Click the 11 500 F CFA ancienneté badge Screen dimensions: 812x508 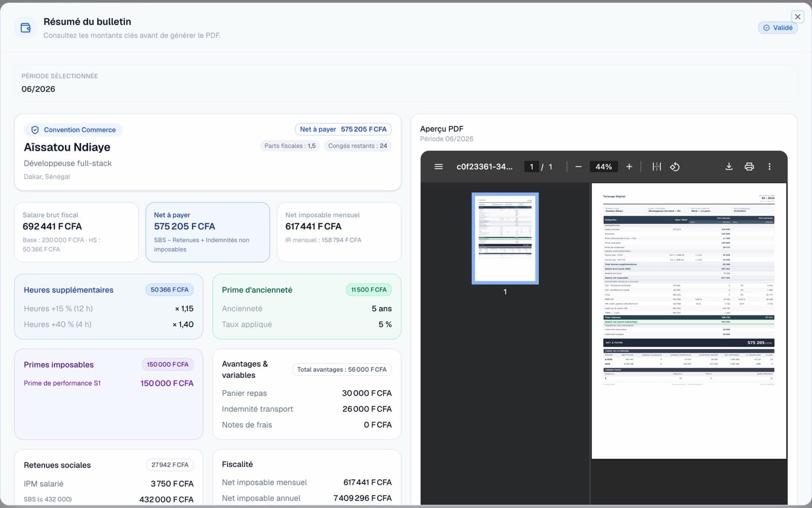tap(368, 290)
